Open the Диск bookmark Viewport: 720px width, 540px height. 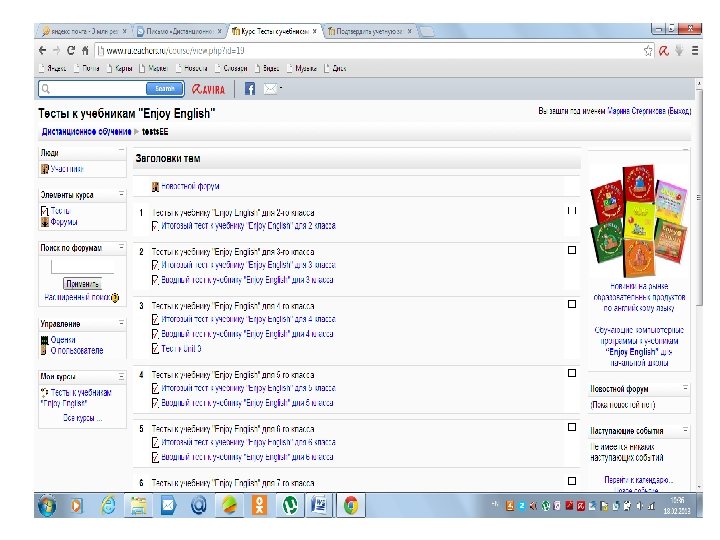335,68
